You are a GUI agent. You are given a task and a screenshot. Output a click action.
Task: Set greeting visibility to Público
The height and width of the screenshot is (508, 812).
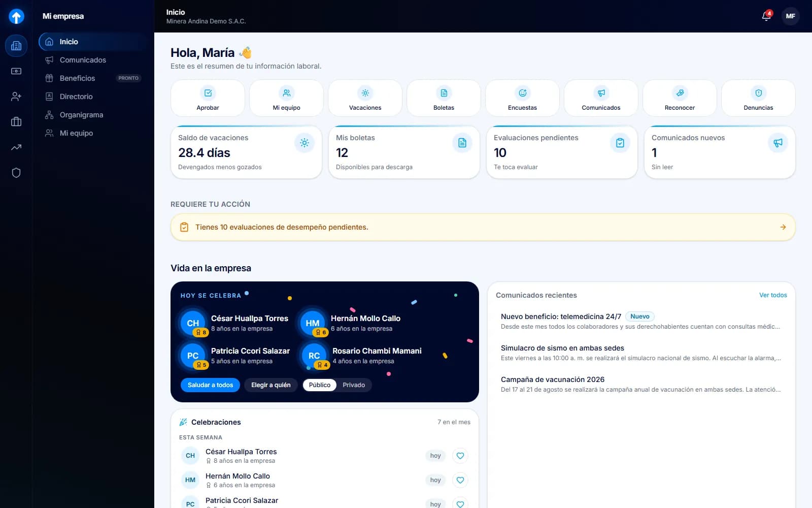(x=320, y=385)
